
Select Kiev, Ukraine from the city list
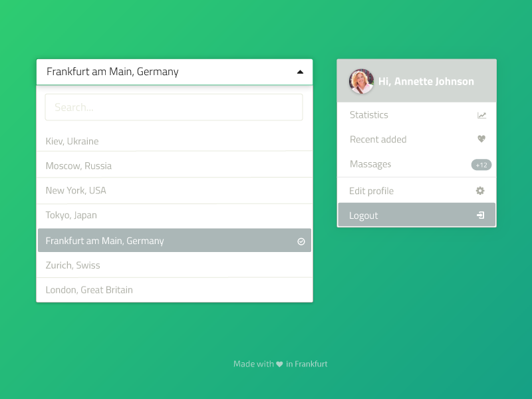point(72,141)
